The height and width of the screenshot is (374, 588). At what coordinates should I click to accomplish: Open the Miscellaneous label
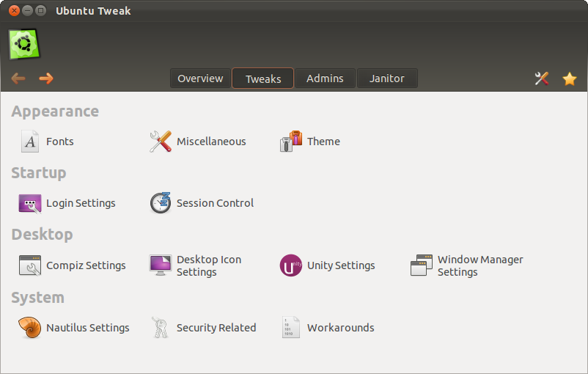point(211,142)
